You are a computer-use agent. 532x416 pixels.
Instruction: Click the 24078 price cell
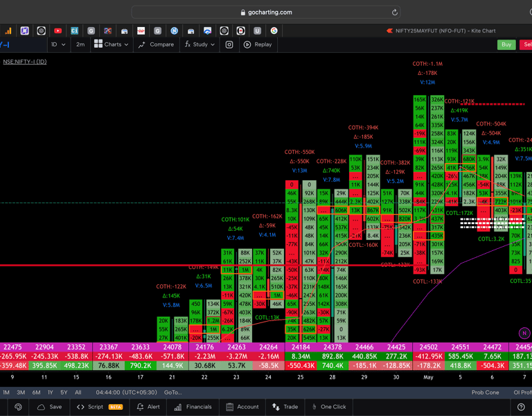172,347
